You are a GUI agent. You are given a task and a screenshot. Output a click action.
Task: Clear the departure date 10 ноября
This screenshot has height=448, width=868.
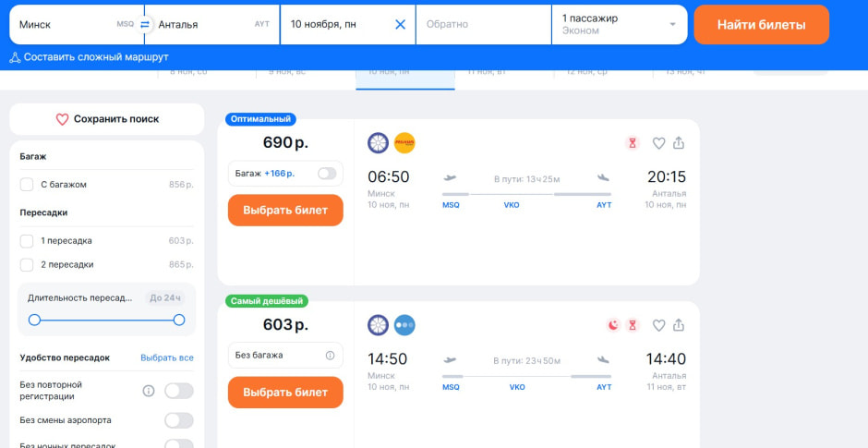(400, 24)
